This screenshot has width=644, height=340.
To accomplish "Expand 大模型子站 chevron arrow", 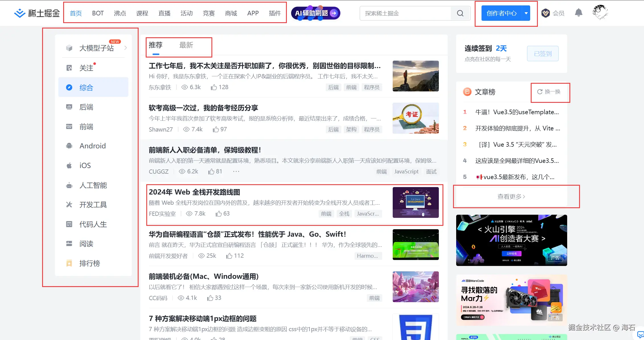I will 125,48.
